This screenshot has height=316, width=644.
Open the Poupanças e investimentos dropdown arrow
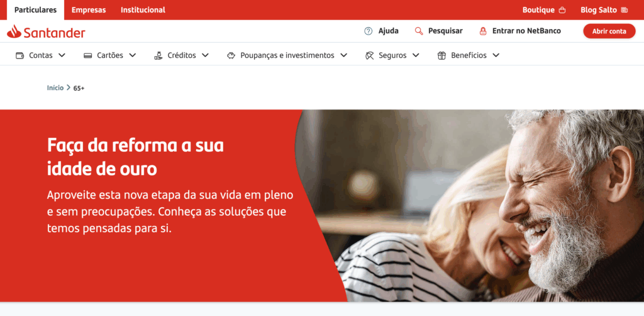pyautogui.click(x=344, y=55)
